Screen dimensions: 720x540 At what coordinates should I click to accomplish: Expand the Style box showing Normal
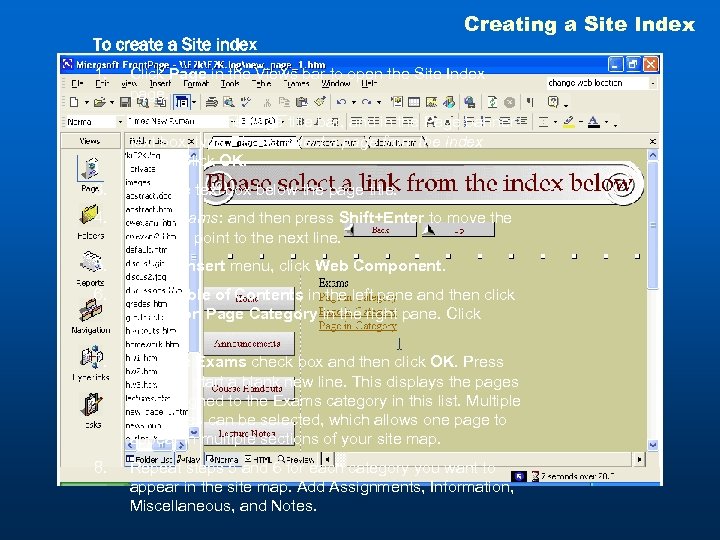[x=120, y=122]
